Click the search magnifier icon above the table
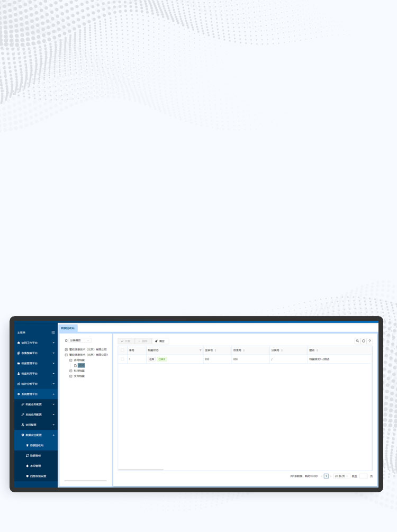This screenshot has height=532, width=397. click(x=357, y=341)
